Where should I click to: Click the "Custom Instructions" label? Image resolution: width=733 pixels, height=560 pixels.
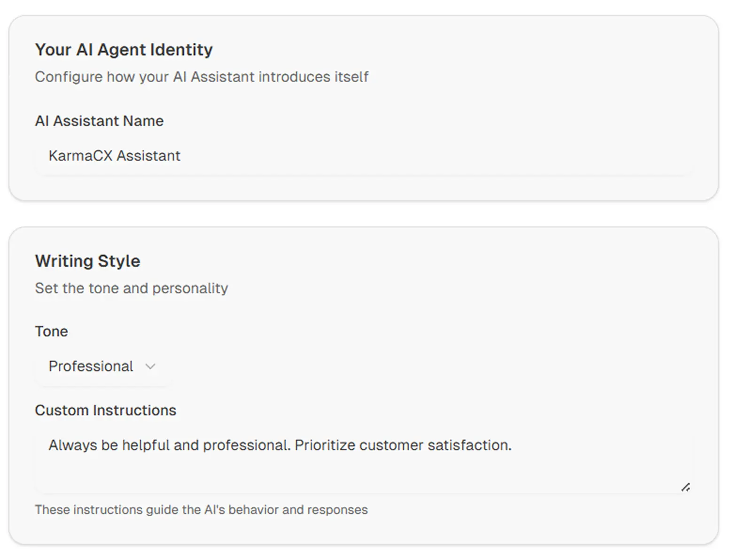[105, 411]
